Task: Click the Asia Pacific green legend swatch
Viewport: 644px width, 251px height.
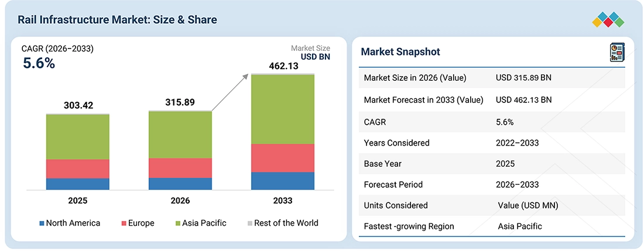Action: 178,224
